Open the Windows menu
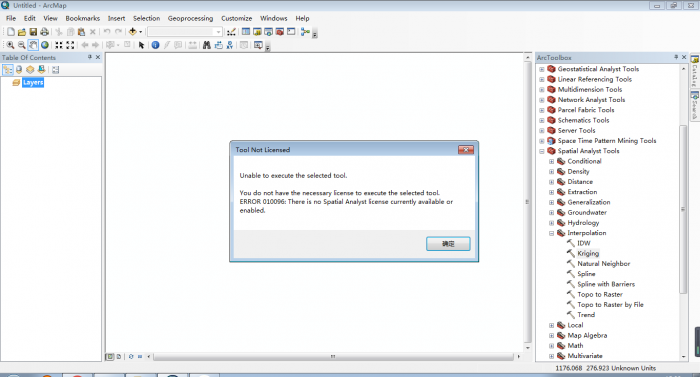The height and width of the screenshot is (377, 700). click(x=274, y=18)
